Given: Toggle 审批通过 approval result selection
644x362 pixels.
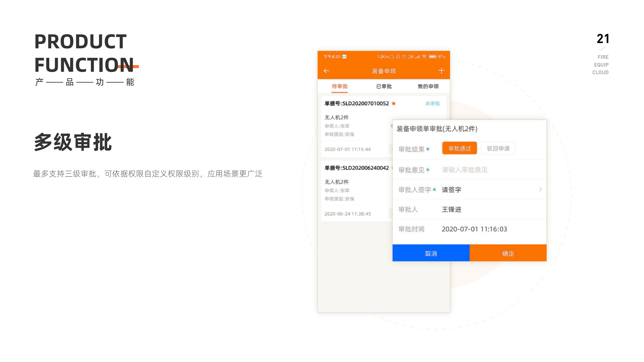Looking at the screenshot, I should click(x=460, y=148).
